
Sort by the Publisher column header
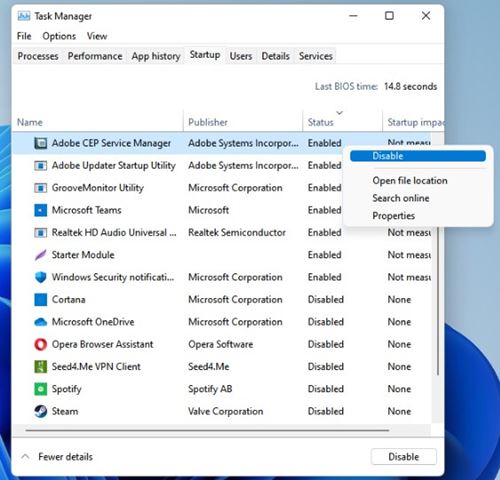point(208,122)
